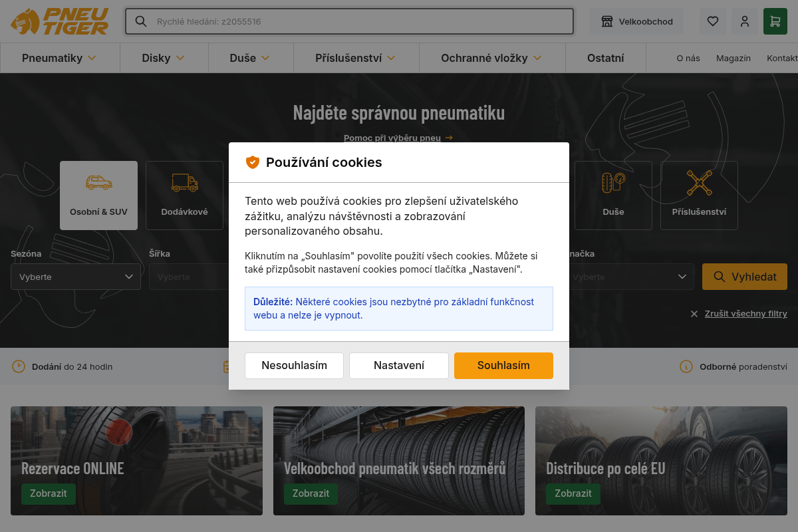Open the Ostatní menu item

(606, 58)
